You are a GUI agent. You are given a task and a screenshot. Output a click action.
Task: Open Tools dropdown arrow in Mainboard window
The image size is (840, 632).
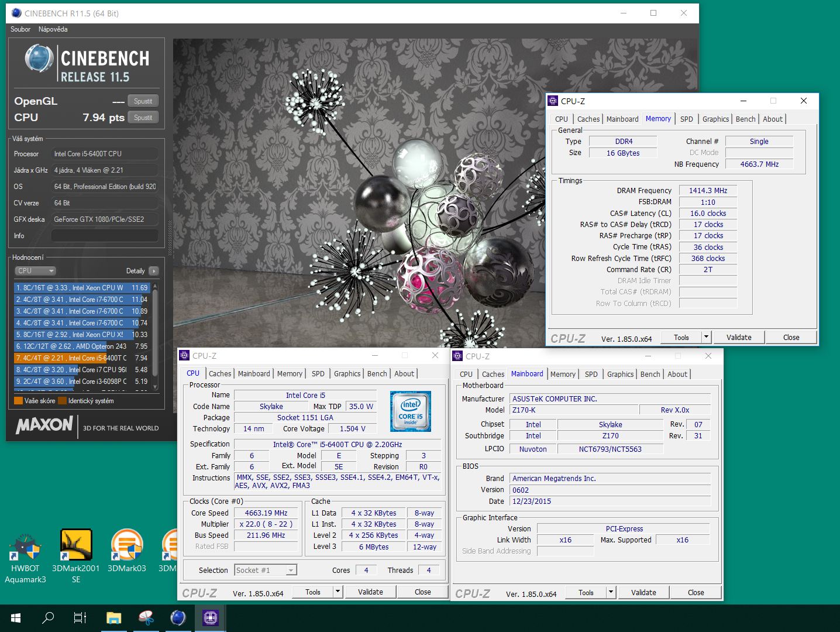click(x=611, y=592)
